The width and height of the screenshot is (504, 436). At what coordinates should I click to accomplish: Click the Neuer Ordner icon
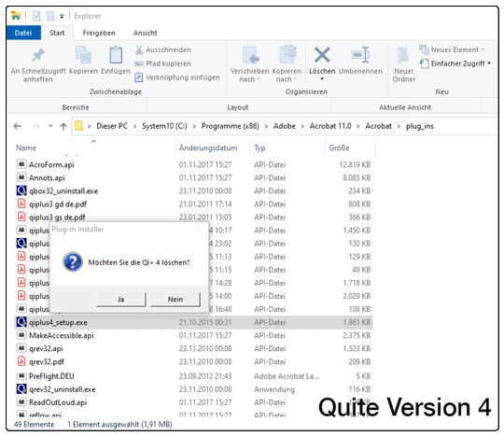click(403, 55)
